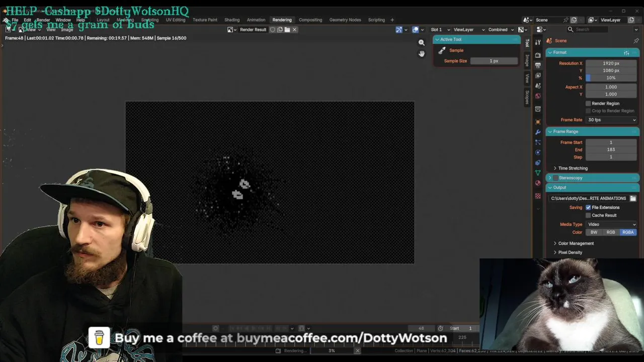The image size is (644, 362).
Task: Click new scene icon beside Scene field
Action: (x=574, y=20)
